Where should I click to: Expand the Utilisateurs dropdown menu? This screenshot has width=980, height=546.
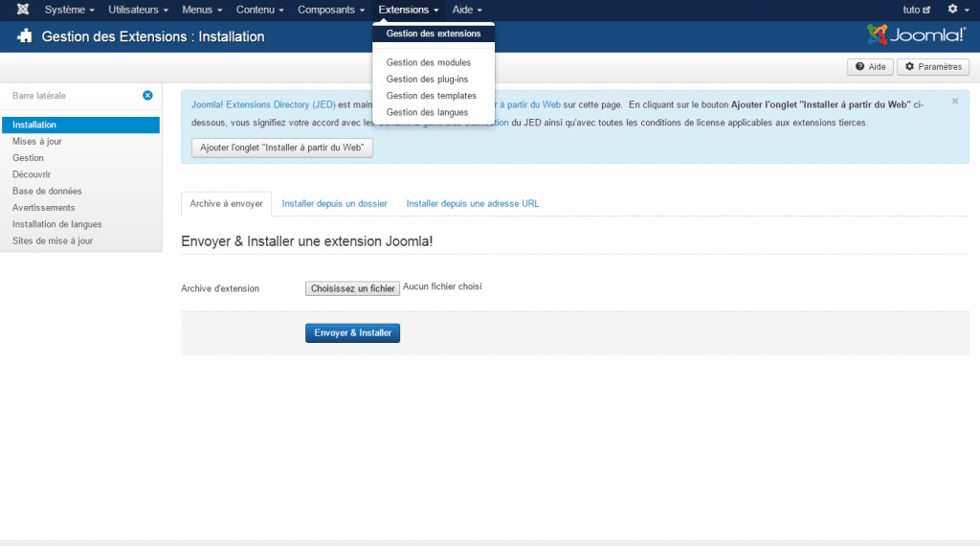coord(138,10)
